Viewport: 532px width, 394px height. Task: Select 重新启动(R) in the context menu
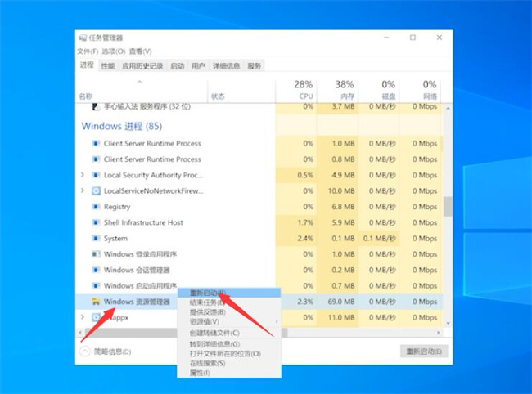point(209,293)
